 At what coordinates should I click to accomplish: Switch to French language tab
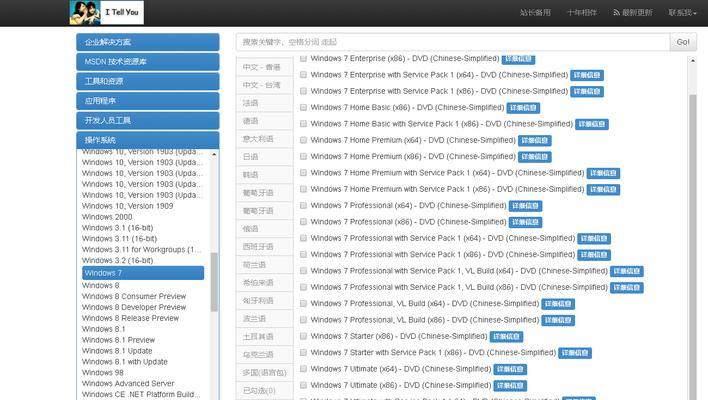(x=265, y=103)
